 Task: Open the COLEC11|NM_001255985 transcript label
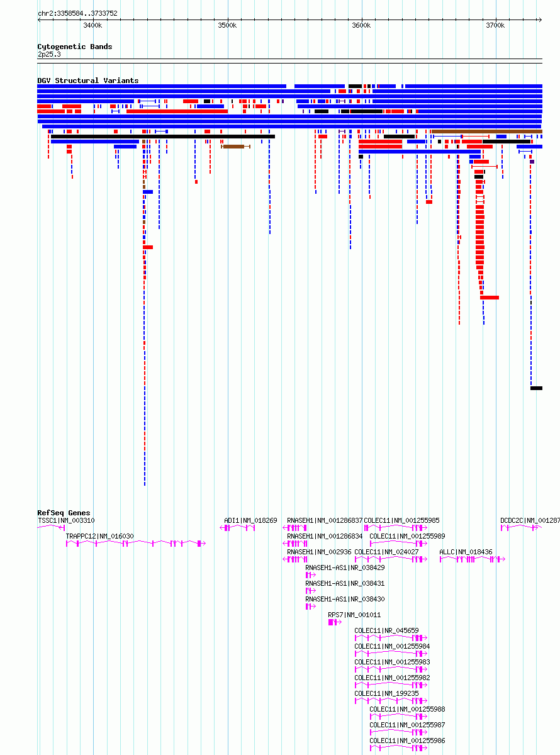pos(402,520)
